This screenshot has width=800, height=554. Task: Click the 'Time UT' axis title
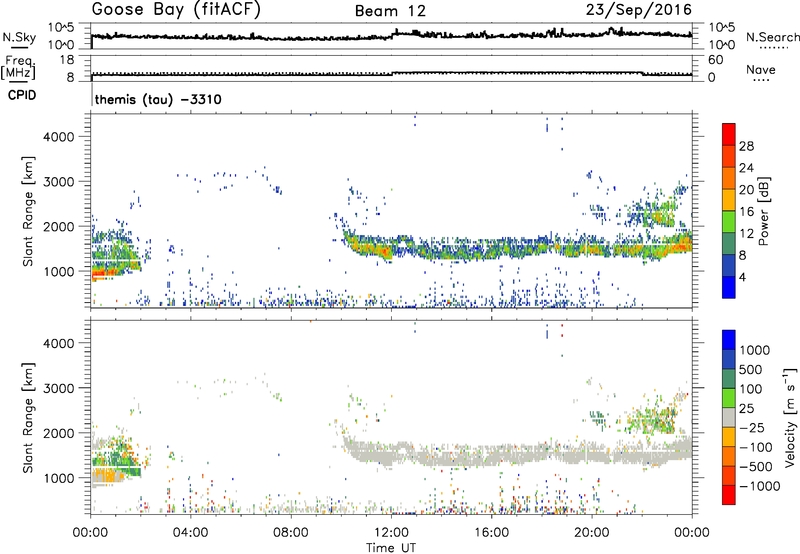tap(391, 548)
